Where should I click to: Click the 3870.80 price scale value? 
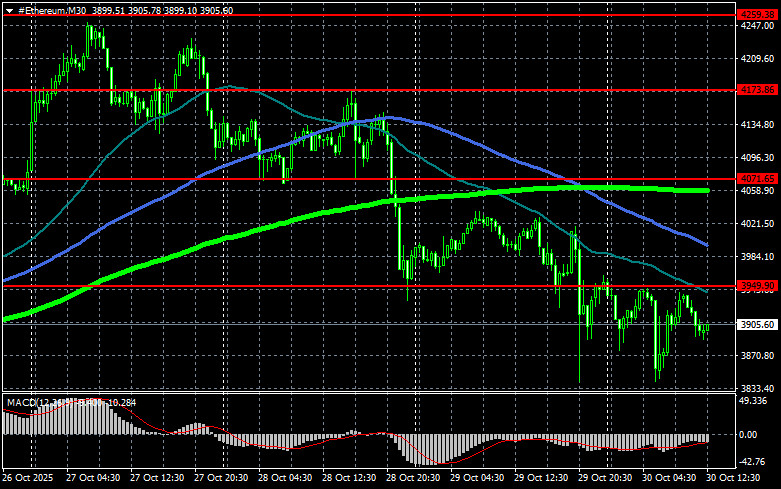(x=758, y=356)
